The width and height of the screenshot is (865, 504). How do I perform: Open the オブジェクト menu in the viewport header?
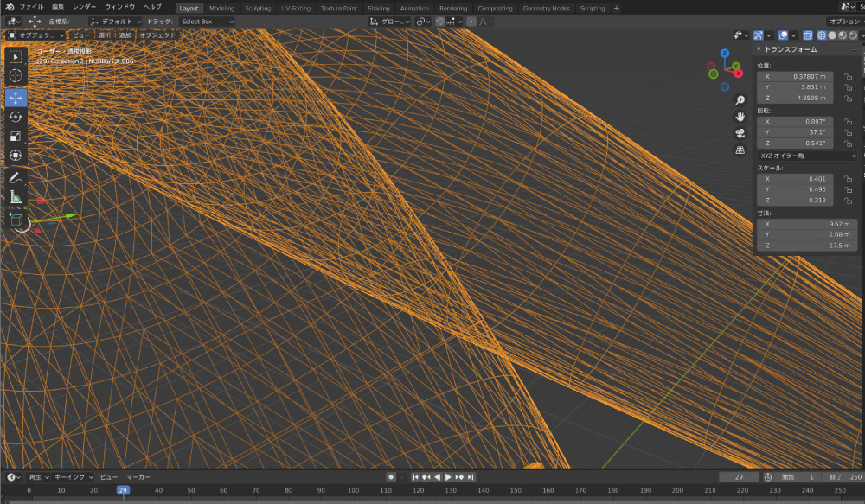157,35
